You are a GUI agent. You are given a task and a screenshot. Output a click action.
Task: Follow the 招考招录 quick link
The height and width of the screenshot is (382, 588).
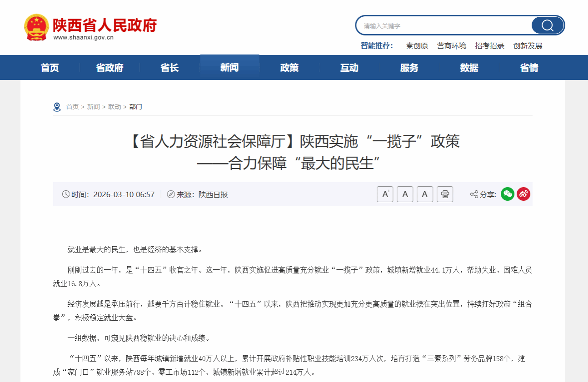(489, 46)
